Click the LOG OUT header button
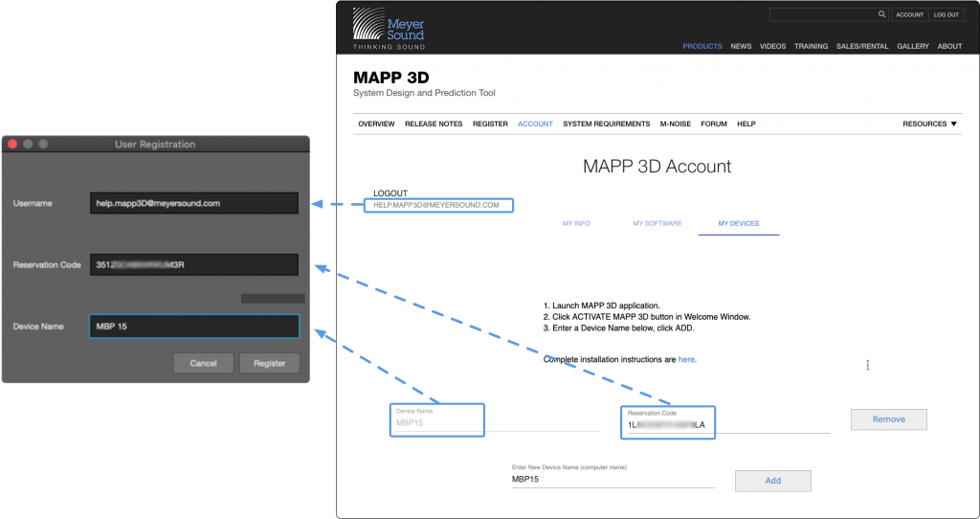Image resolution: width=980 pixels, height=519 pixels. tap(947, 14)
